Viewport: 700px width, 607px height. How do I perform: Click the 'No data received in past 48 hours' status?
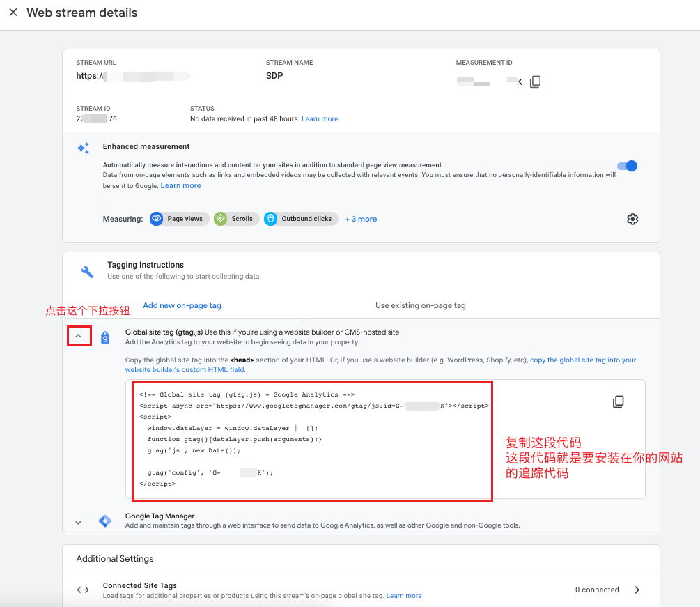coord(244,118)
